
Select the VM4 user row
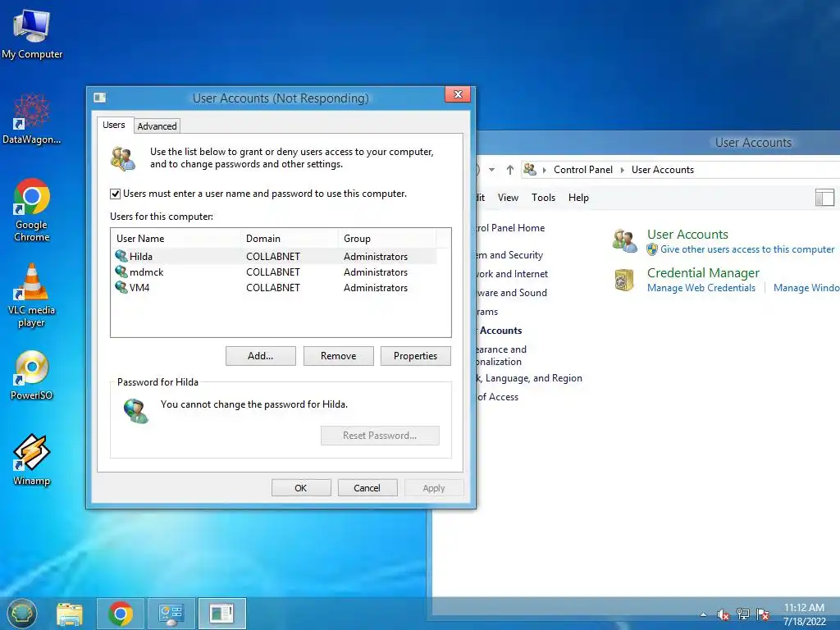[x=274, y=288]
